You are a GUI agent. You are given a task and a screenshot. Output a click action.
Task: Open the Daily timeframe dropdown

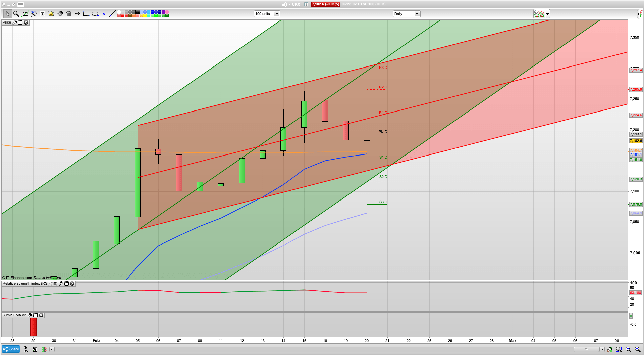(x=417, y=14)
